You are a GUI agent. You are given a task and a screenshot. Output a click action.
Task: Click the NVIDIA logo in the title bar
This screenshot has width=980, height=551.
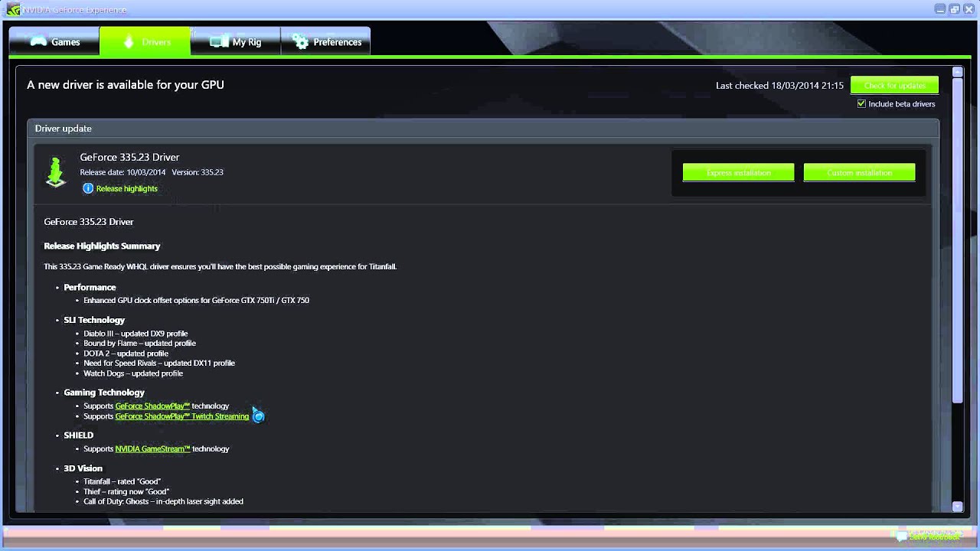coord(13,10)
